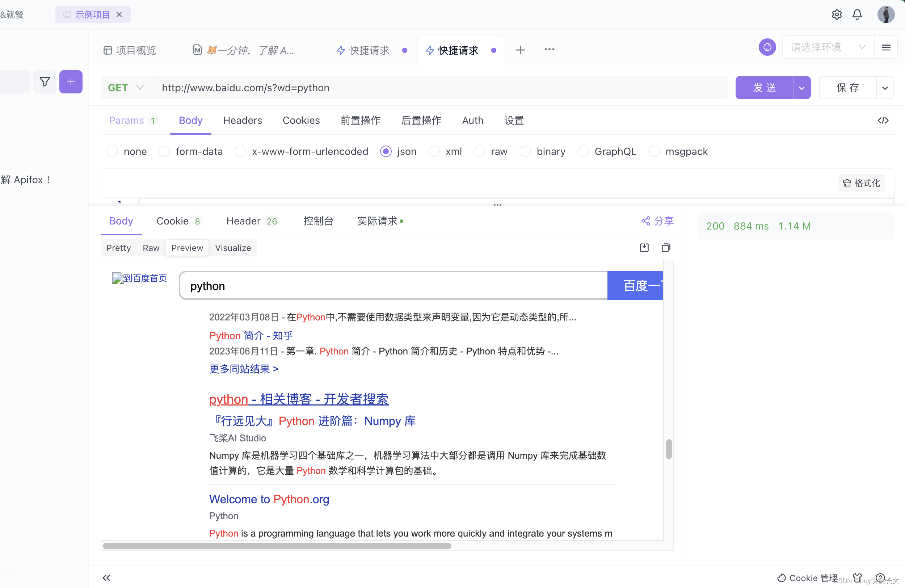Open Cookie 管理 at bottom
The width and height of the screenshot is (905, 588).
coord(807,578)
